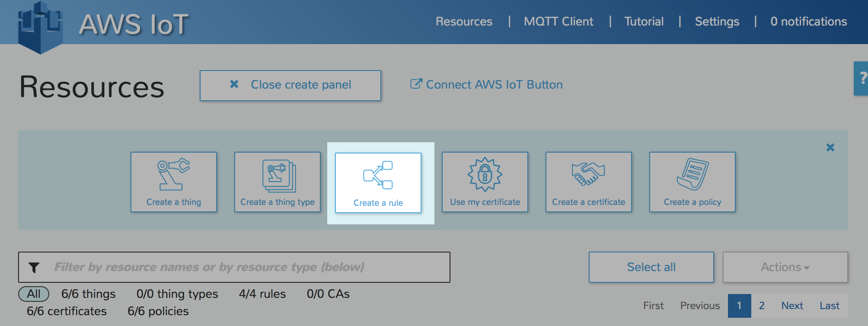868x326 pixels.
Task: Filter by 0/0 CAs
Action: tap(328, 294)
